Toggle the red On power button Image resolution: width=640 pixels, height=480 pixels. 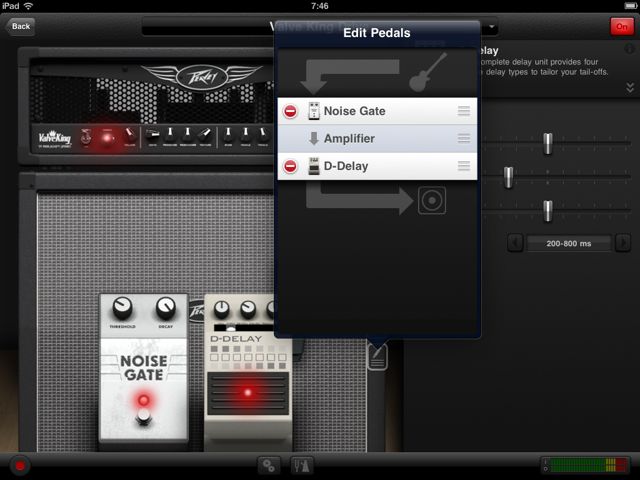(x=622, y=27)
